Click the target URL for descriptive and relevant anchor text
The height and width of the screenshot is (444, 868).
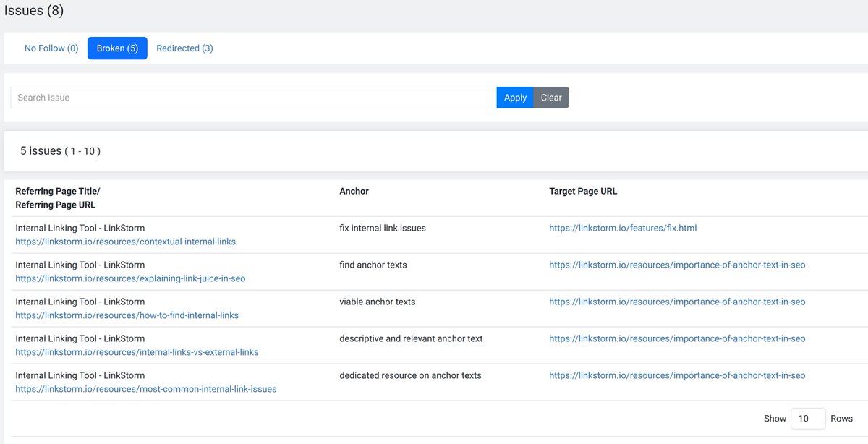click(x=677, y=338)
